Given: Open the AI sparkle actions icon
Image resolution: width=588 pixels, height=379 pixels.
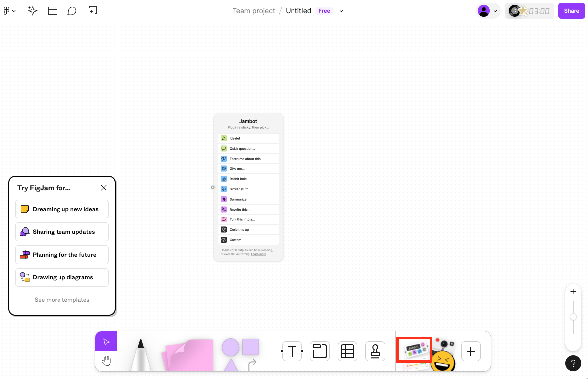Looking at the screenshot, I should point(33,11).
